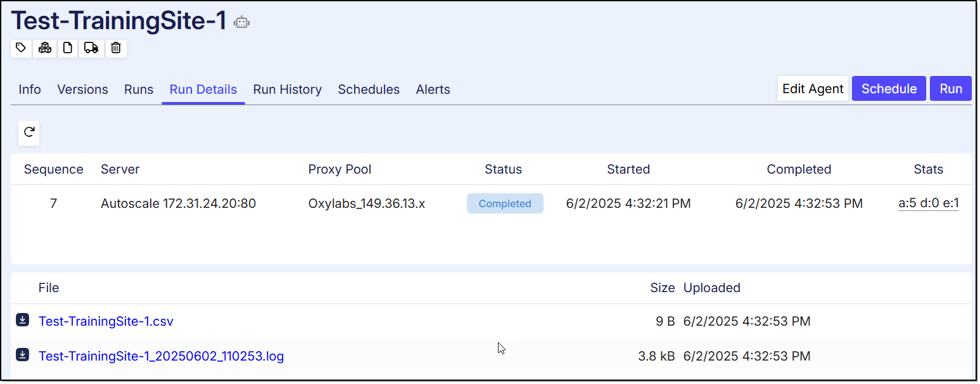Screen dimensions: 980x384
Task: View the Alerts tab
Action: [x=433, y=89]
